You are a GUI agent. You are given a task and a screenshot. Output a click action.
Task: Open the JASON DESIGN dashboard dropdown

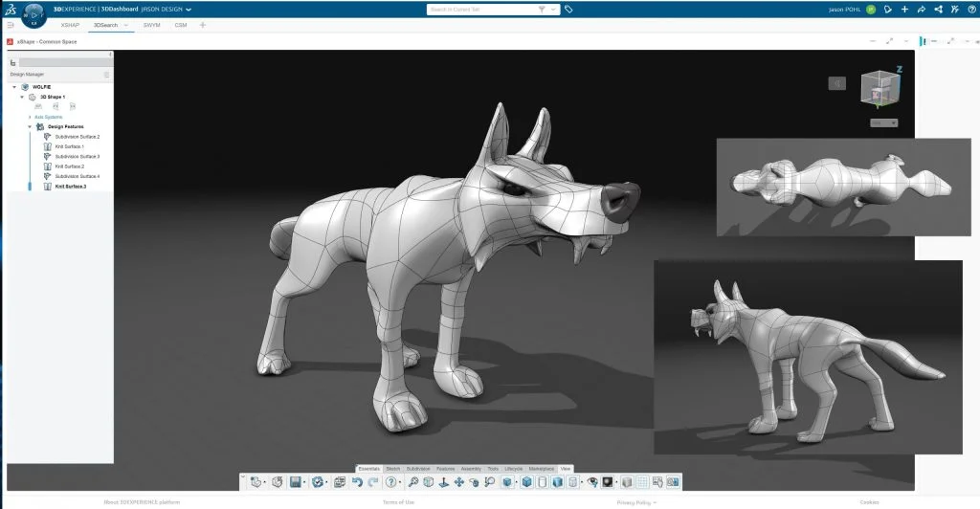point(189,9)
